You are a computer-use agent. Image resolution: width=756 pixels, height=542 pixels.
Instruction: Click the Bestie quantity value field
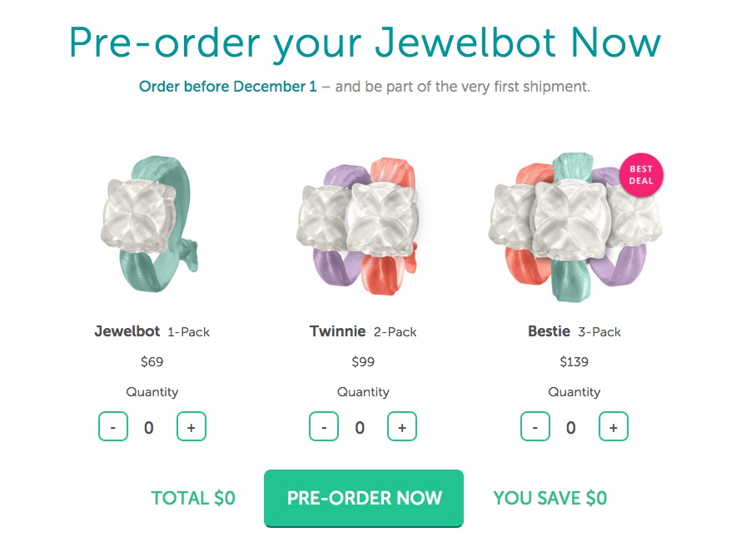point(570,428)
